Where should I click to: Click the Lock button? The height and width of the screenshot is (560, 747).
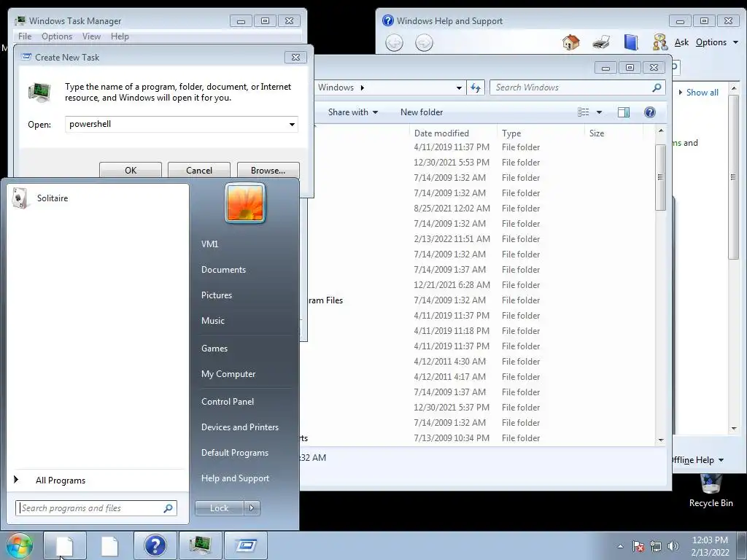(219, 508)
